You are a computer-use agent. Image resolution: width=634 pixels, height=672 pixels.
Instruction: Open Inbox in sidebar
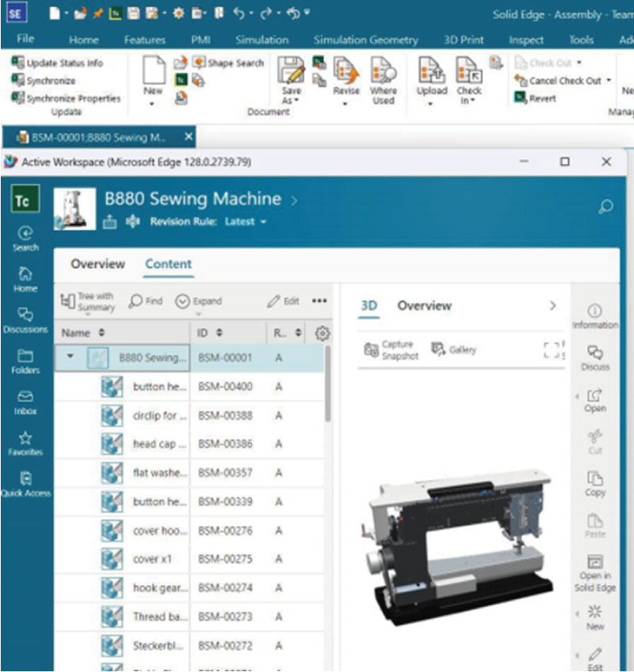click(25, 403)
